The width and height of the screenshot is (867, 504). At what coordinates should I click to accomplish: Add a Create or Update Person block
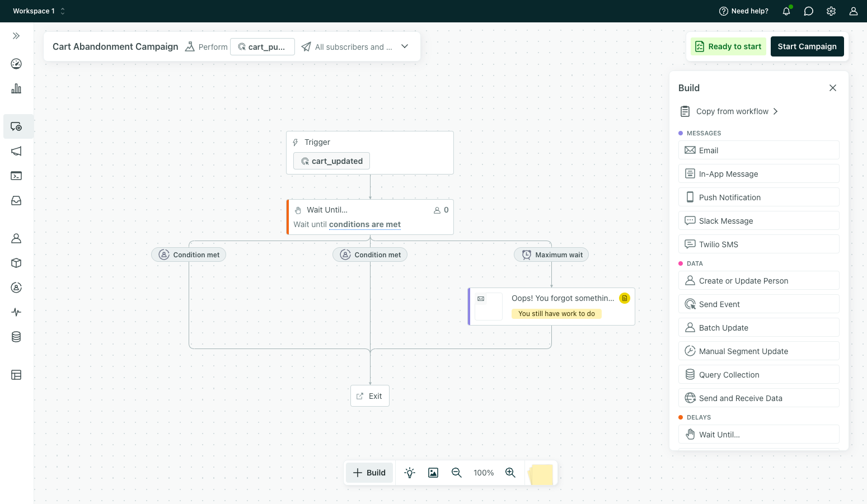759,280
